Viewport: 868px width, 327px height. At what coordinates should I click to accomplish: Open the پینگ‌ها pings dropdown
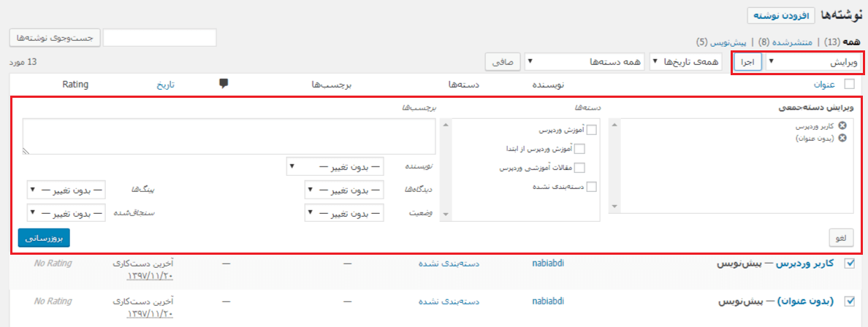pos(66,191)
